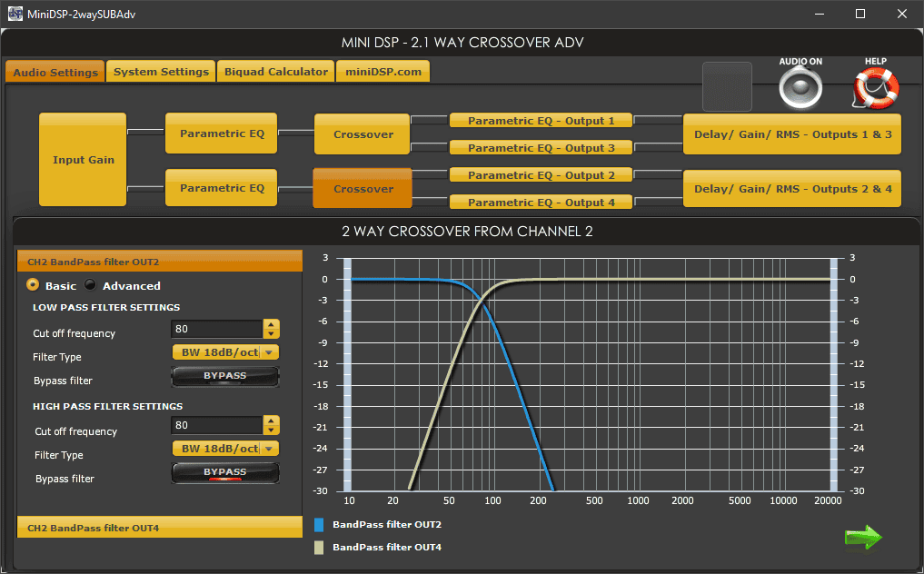Click the blue BandPass OUT2 legend swatch

pyautogui.click(x=319, y=524)
